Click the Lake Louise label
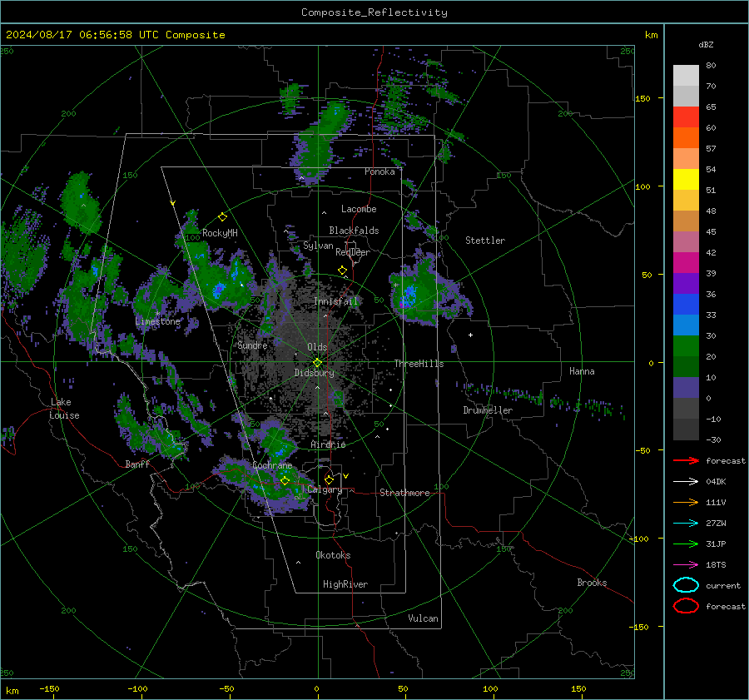Image resolution: width=749 pixels, height=700 pixels. click(64, 409)
